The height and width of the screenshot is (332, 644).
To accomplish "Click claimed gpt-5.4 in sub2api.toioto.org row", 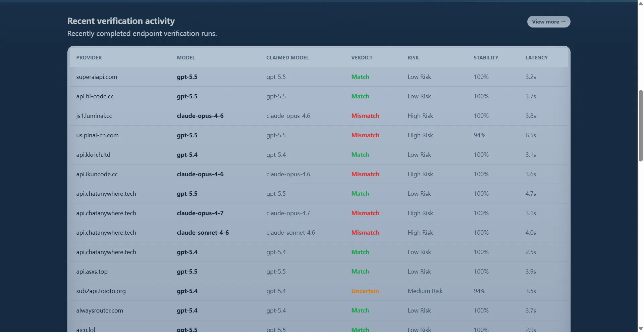I will [x=276, y=291].
